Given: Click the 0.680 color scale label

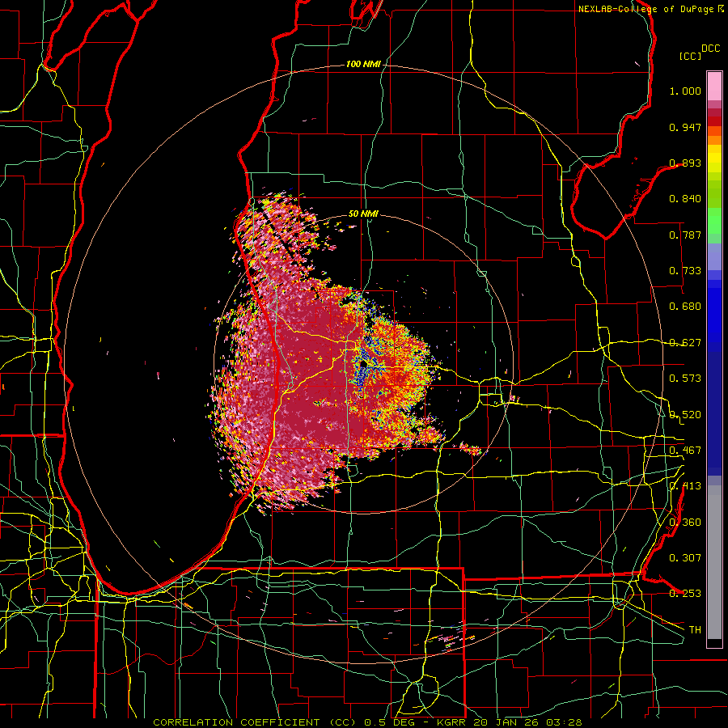Looking at the screenshot, I should point(685,307).
